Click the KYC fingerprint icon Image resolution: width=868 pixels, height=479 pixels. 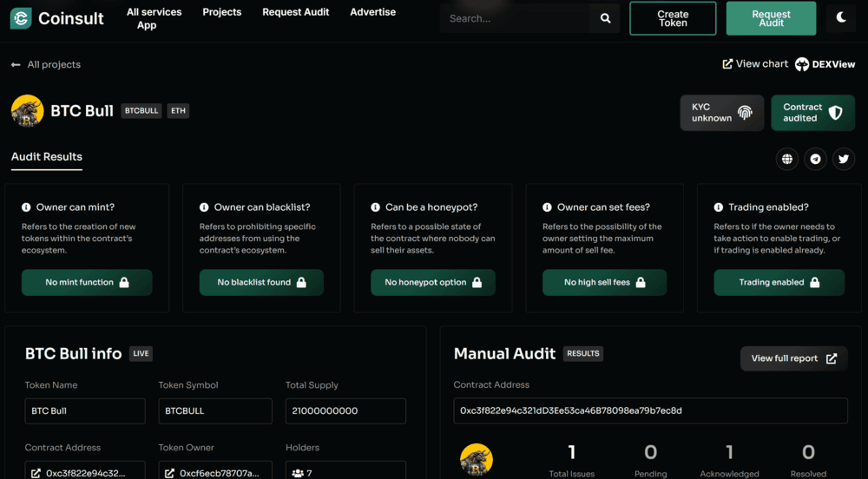click(745, 113)
